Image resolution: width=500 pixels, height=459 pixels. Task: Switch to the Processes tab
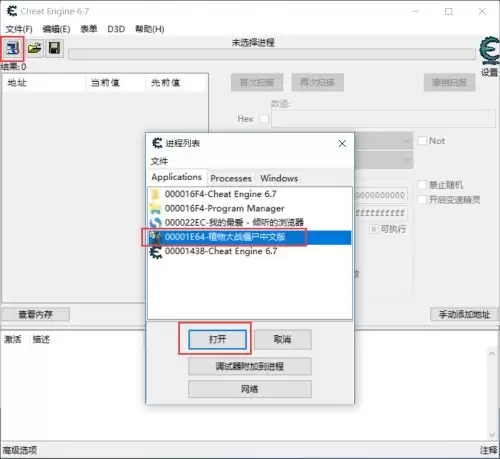click(x=231, y=178)
